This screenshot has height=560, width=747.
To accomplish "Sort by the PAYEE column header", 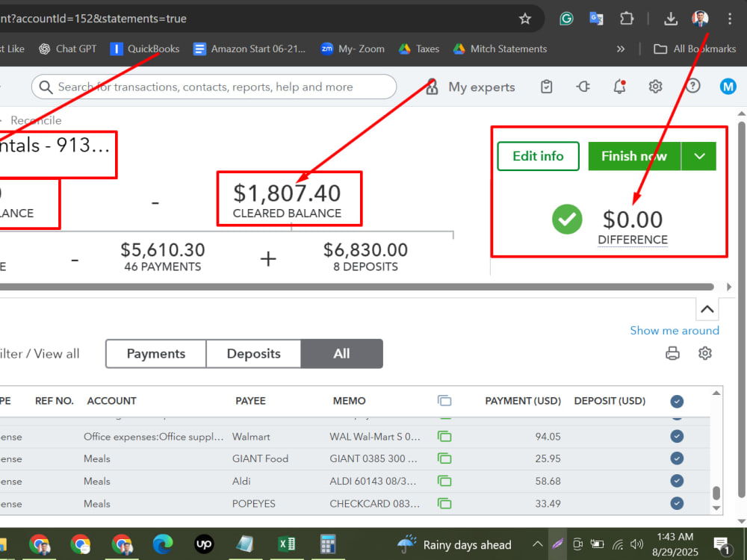I will (x=250, y=401).
